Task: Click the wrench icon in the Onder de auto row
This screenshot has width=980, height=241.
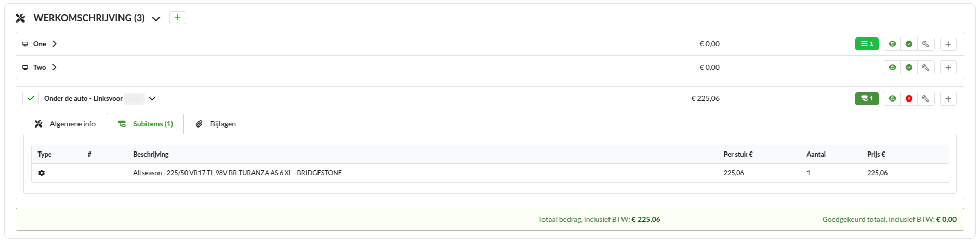Action: pyautogui.click(x=925, y=99)
